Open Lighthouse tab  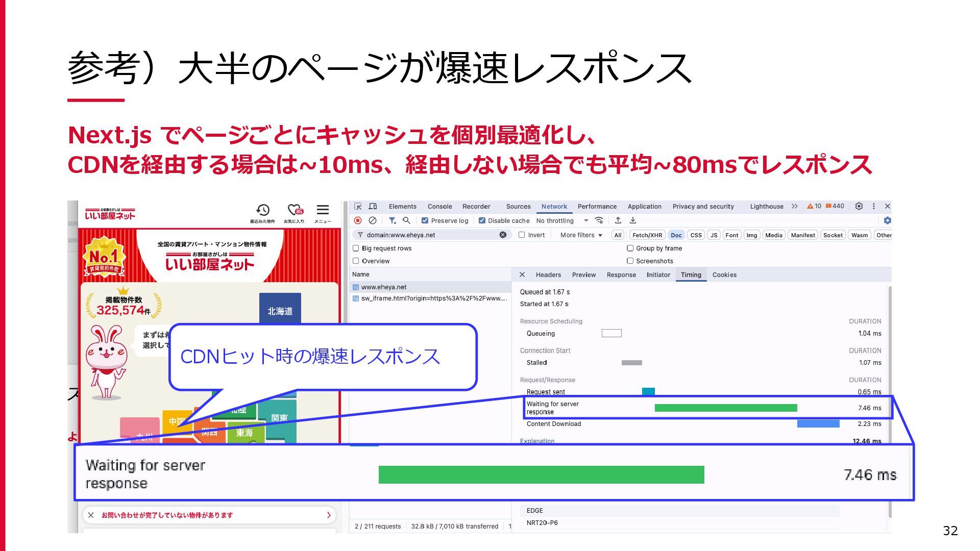766,206
